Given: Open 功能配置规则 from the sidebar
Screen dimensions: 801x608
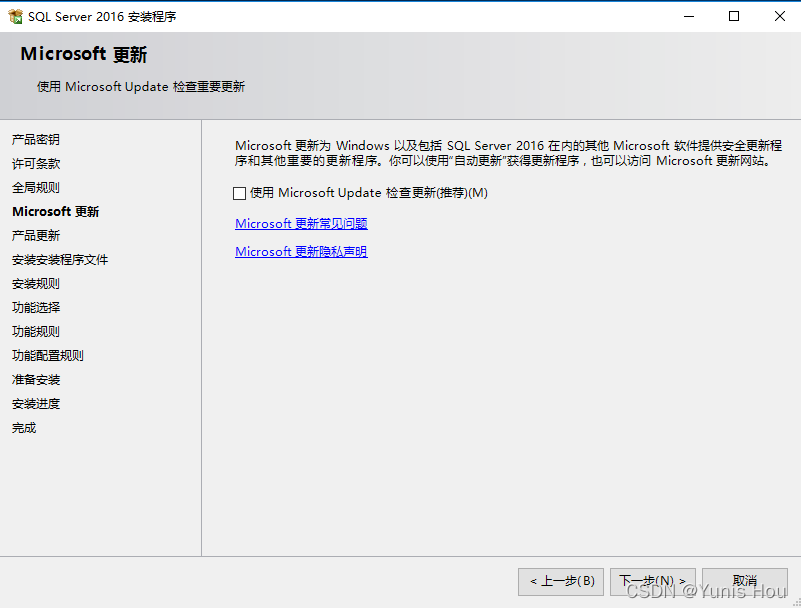Looking at the screenshot, I should (47, 355).
